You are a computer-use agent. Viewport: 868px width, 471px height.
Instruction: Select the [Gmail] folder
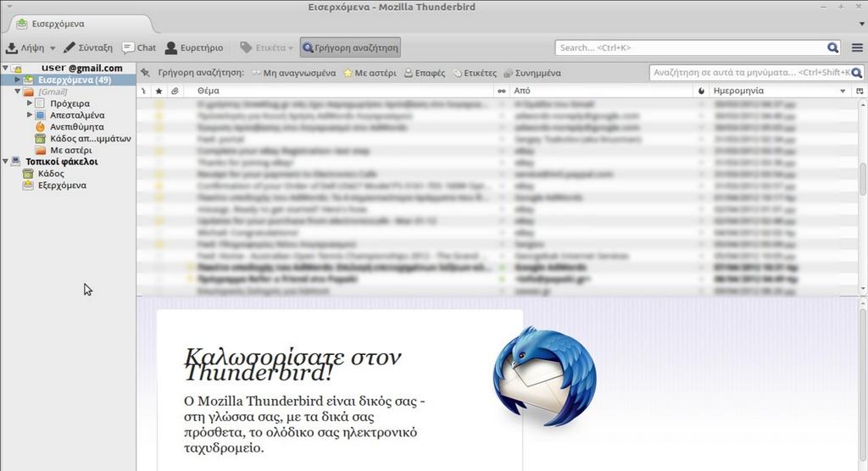coord(53,91)
